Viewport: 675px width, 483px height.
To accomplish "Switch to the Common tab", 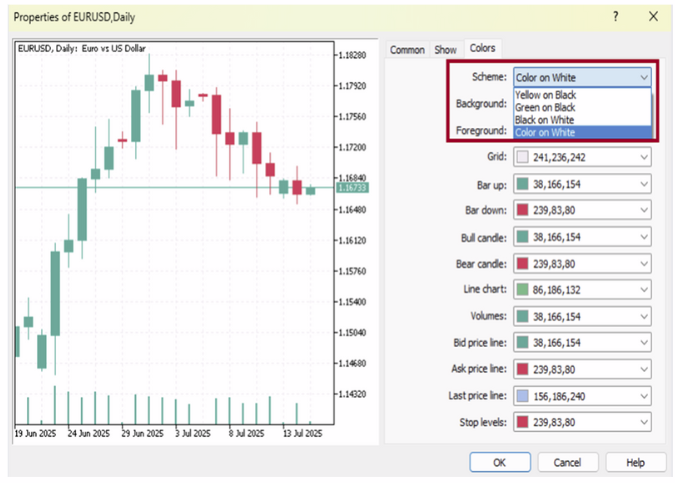I will point(407,49).
